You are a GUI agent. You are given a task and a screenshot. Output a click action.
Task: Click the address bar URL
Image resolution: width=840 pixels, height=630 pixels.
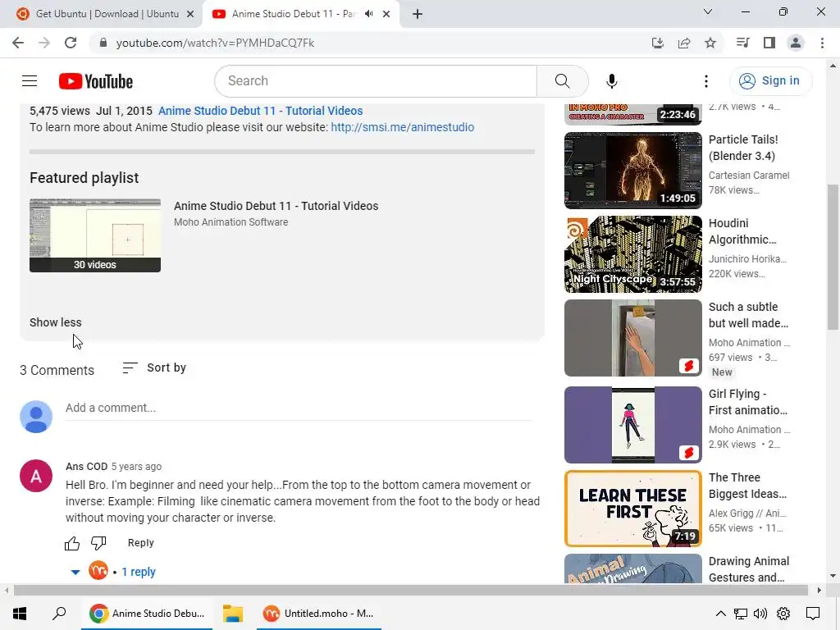click(x=215, y=43)
